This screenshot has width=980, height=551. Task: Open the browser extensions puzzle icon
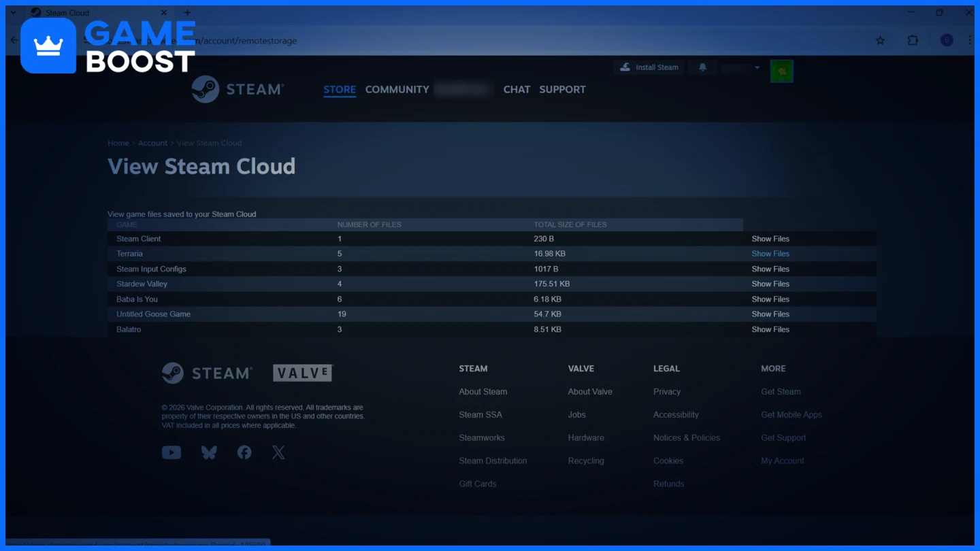pyautogui.click(x=913, y=40)
